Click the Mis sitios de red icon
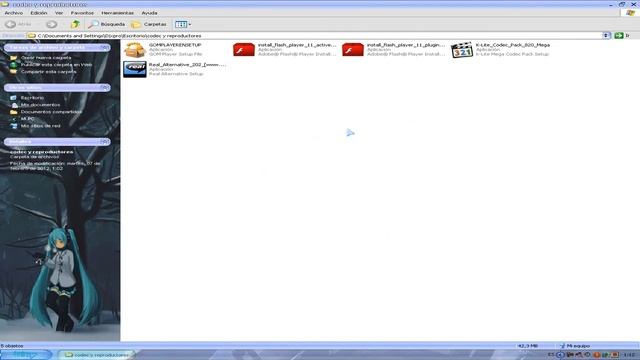Screen dimensions: 640x360 pos(13,126)
